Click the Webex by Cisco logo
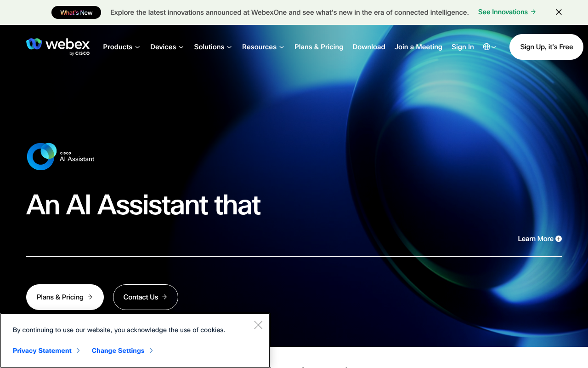The width and height of the screenshot is (588, 368). click(57, 46)
